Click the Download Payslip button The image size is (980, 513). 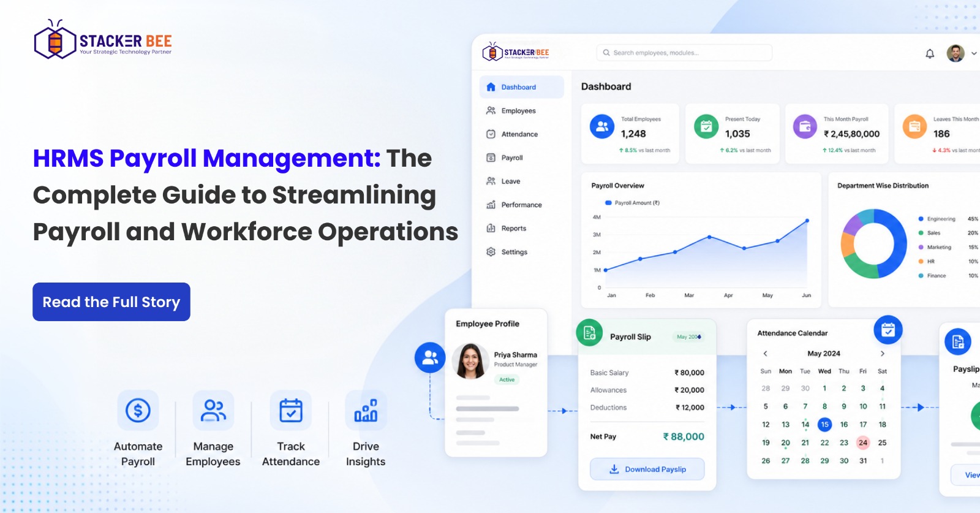(647, 469)
